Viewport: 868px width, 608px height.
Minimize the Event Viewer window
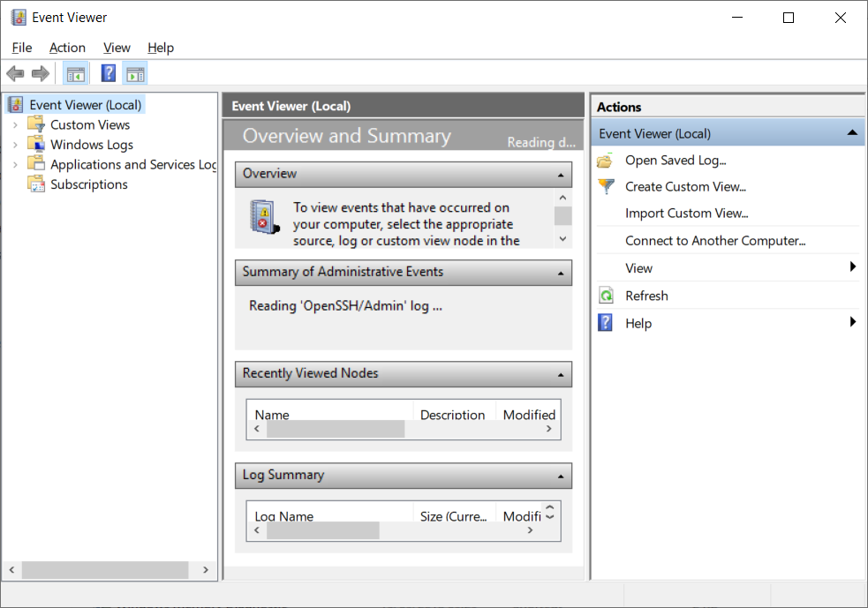[736, 18]
